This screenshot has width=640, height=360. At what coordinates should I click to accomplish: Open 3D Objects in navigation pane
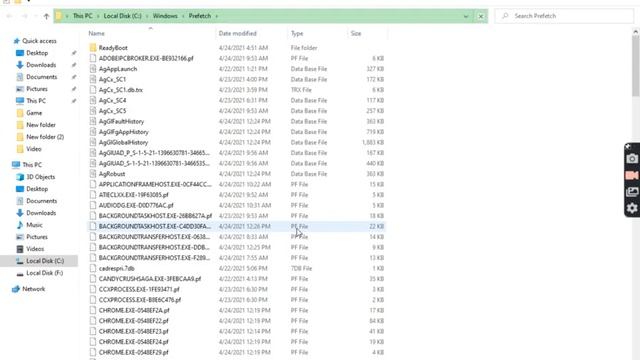[40, 177]
